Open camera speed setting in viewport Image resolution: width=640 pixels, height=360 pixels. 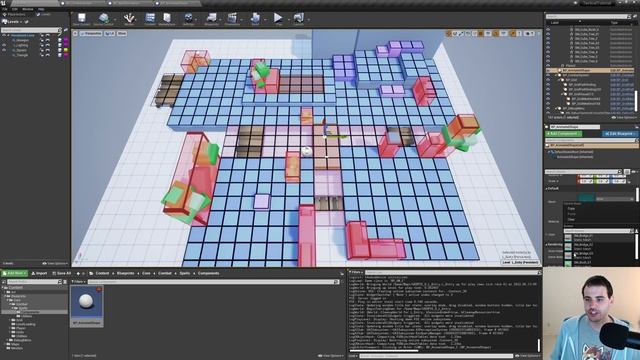pyautogui.click(x=528, y=33)
